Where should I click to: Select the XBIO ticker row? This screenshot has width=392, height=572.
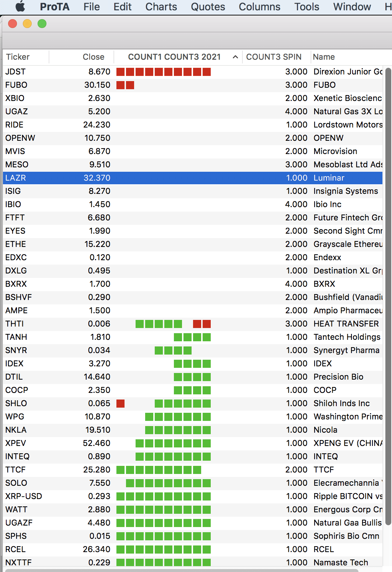(193, 98)
